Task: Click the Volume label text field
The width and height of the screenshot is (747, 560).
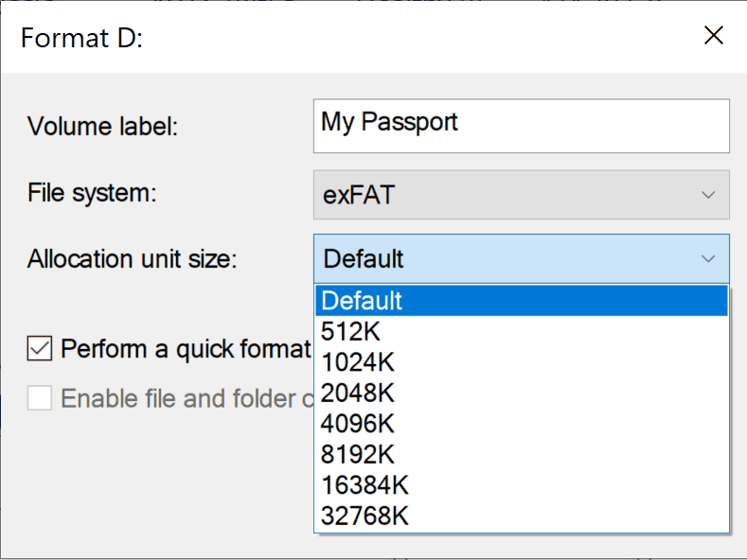Action: point(521,126)
